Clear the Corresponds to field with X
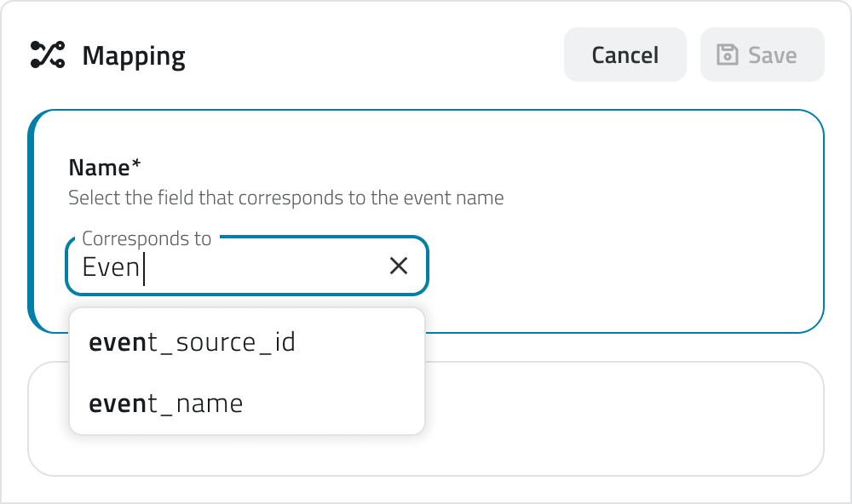Screen dimensions: 852x504 coord(398,266)
